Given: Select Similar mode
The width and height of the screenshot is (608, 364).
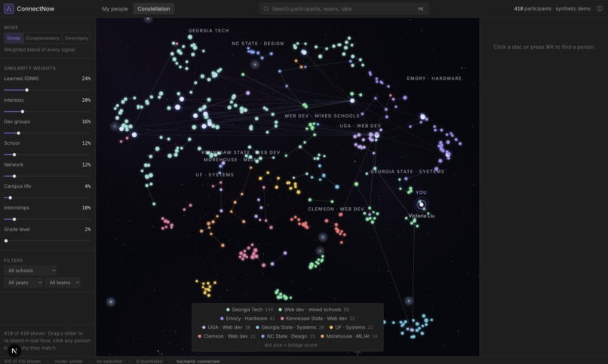Looking at the screenshot, I should (x=14, y=38).
